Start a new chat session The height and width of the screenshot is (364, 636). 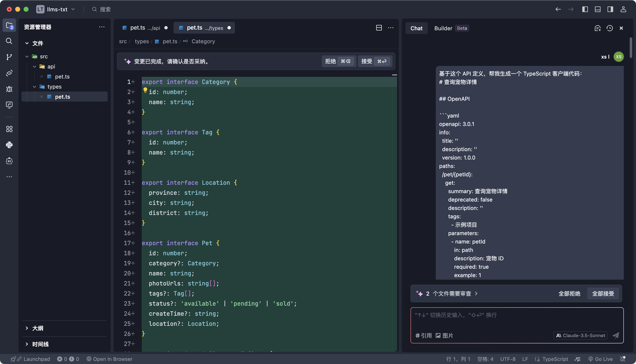point(598,28)
